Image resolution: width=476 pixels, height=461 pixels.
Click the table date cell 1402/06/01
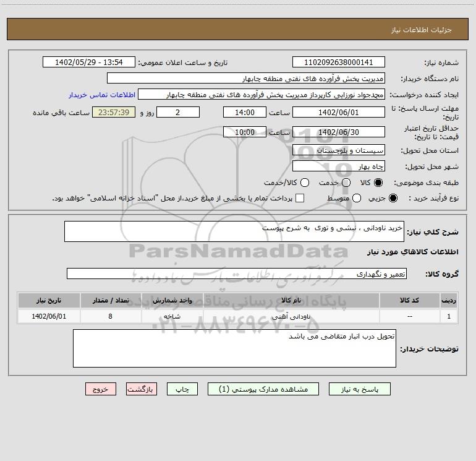click(x=49, y=316)
